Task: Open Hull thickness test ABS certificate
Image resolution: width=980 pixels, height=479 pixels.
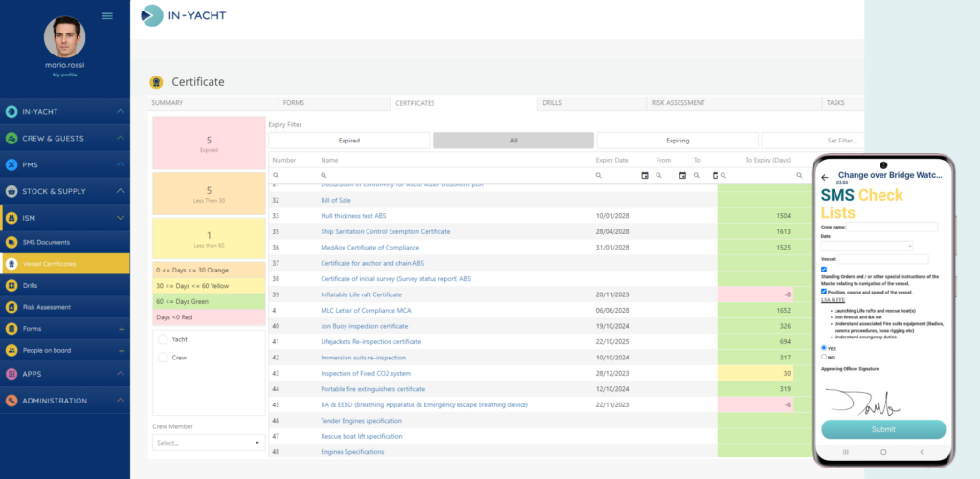Action: coord(353,216)
